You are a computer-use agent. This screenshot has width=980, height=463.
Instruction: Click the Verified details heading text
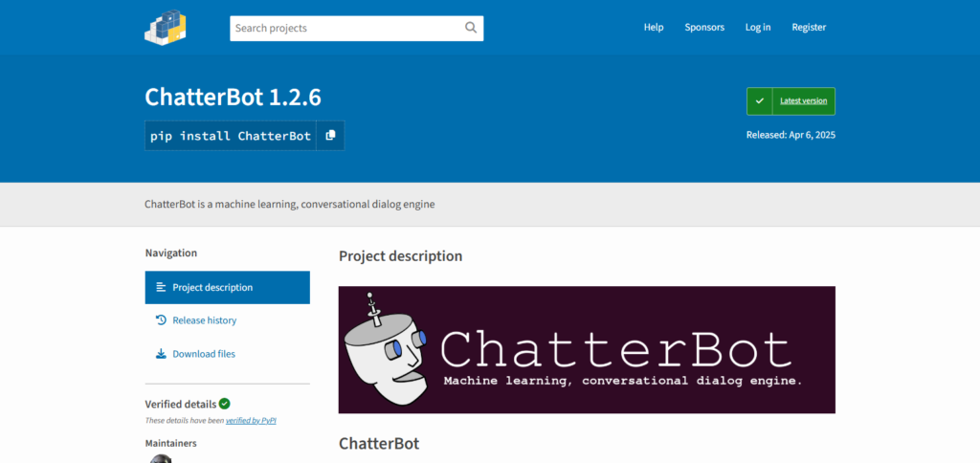tap(181, 405)
